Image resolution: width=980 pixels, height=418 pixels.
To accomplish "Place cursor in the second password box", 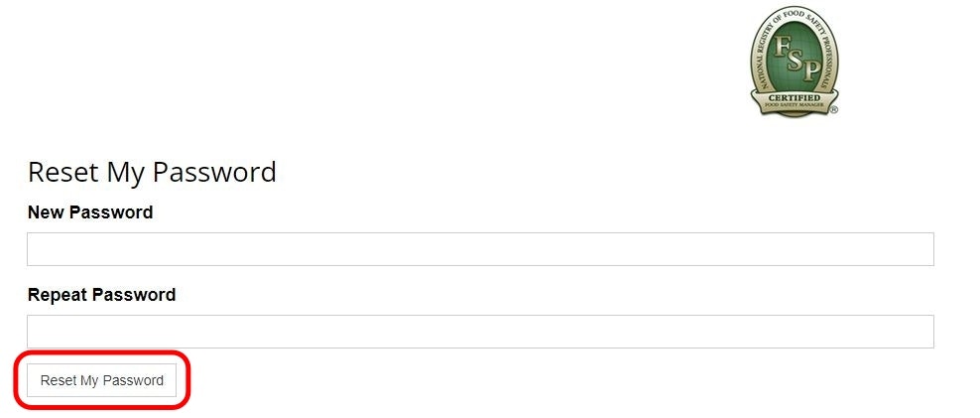I will (x=480, y=332).
